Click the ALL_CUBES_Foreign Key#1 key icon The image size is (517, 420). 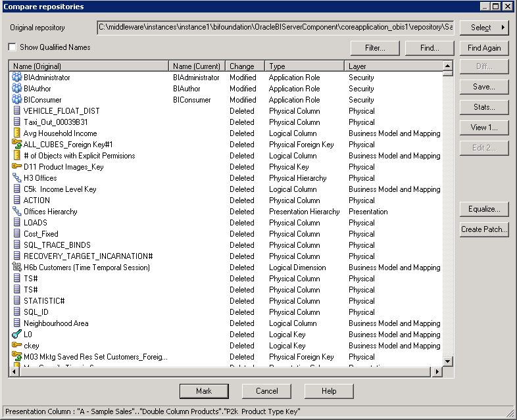[x=17, y=145]
